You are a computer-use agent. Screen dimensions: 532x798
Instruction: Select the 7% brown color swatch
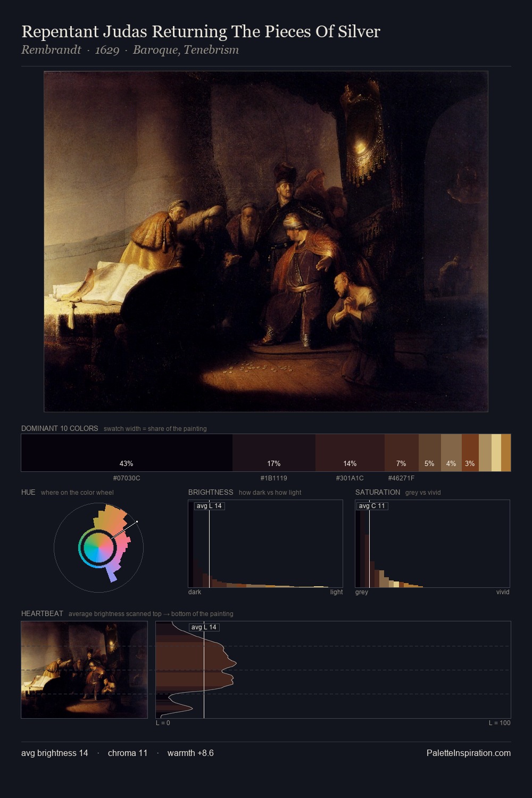tap(402, 453)
